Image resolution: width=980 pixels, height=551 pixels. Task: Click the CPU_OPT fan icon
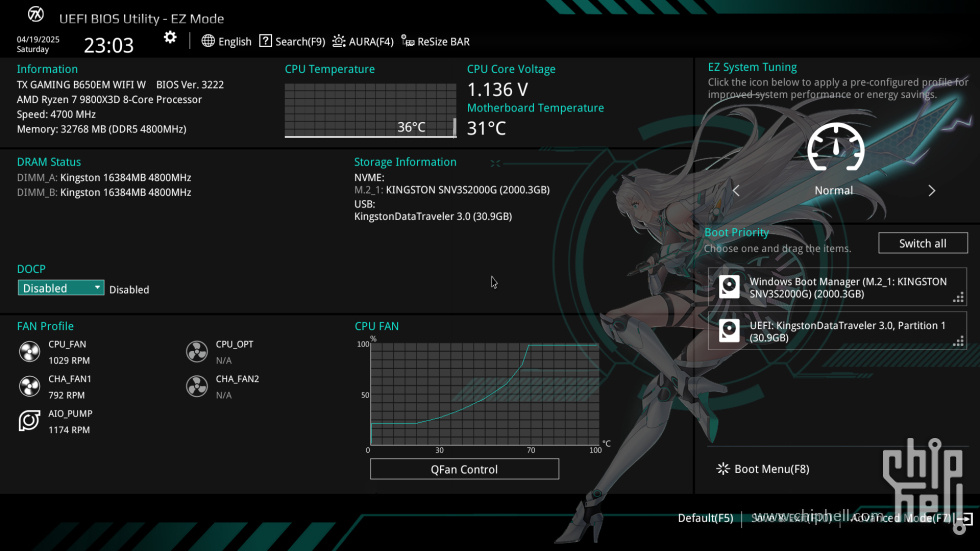197,352
